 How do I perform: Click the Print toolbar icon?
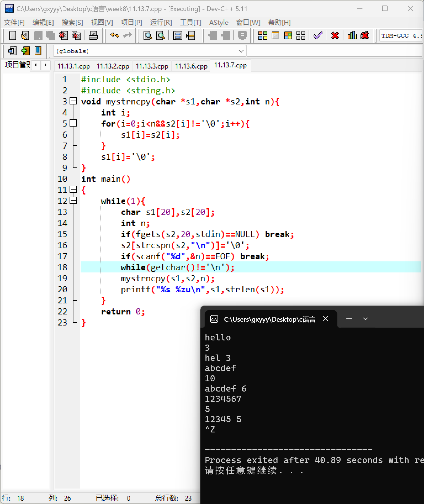pyautogui.click(x=93, y=35)
